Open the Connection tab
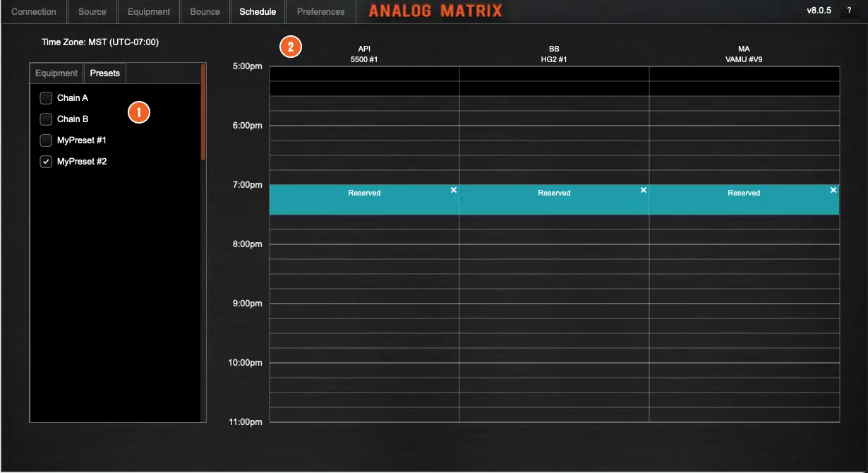The image size is (868, 473). point(34,12)
